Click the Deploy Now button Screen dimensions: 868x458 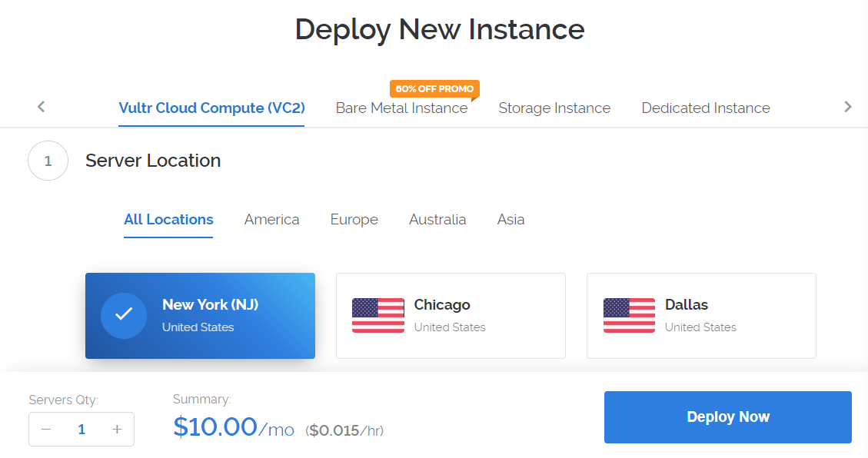(728, 417)
